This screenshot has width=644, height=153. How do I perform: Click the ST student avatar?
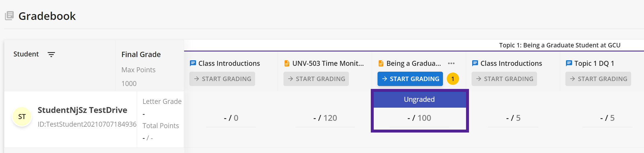22,117
